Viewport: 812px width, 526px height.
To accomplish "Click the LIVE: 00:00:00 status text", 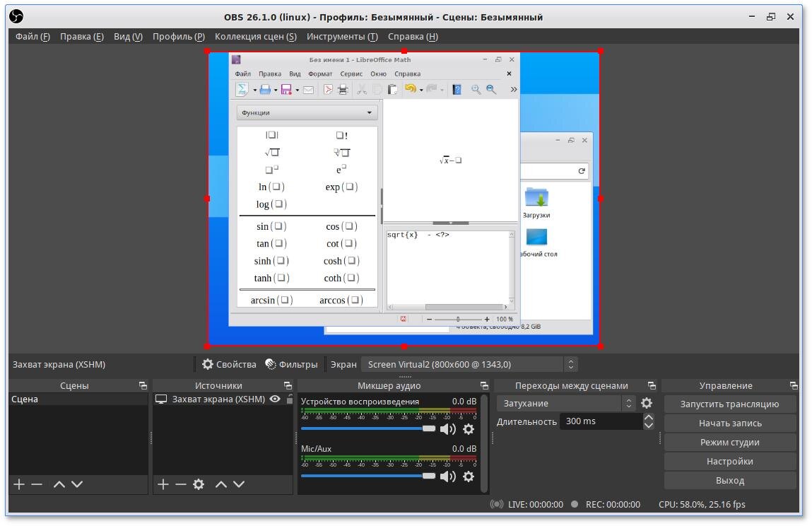I will tap(536, 504).
